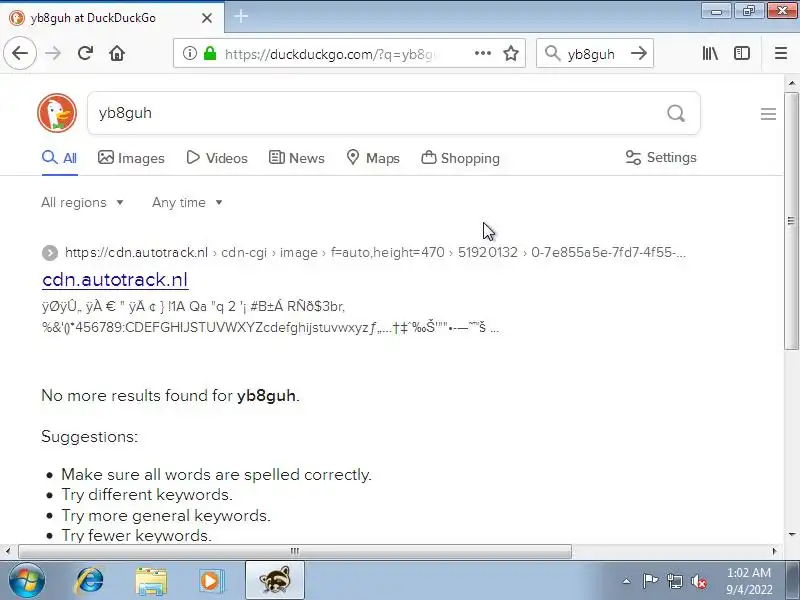Expand the Any time filter

pos(187,203)
